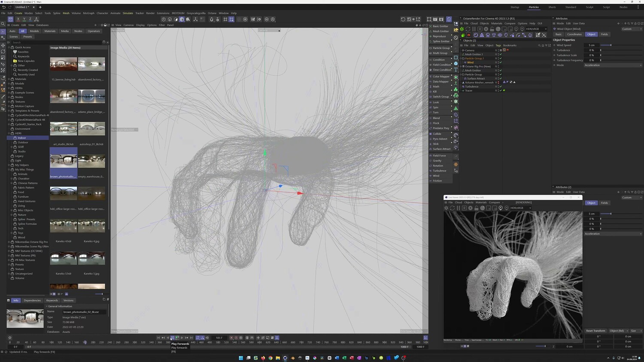Add a Color Mapper modifier
The height and width of the screenshot is (362, 644).
pos(441,77)
